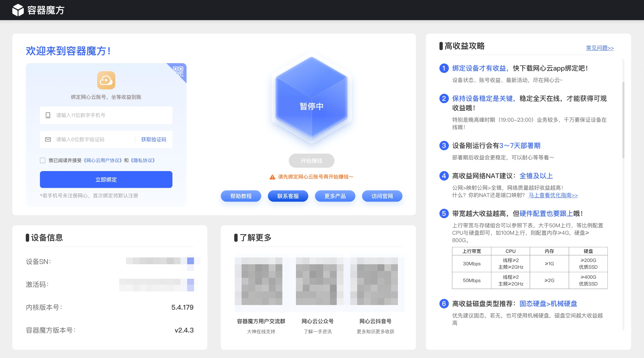Click the 上行带宽 table header

(472, 251)
